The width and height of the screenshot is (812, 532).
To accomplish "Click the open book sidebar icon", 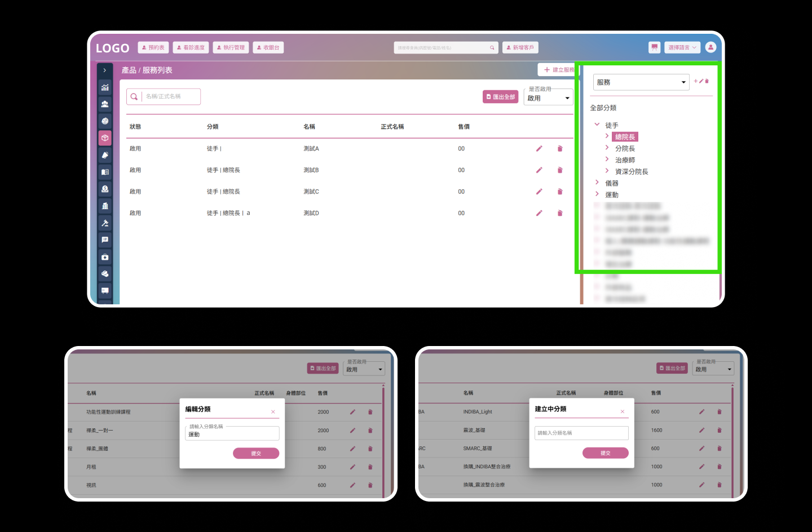I will [105, 172].
